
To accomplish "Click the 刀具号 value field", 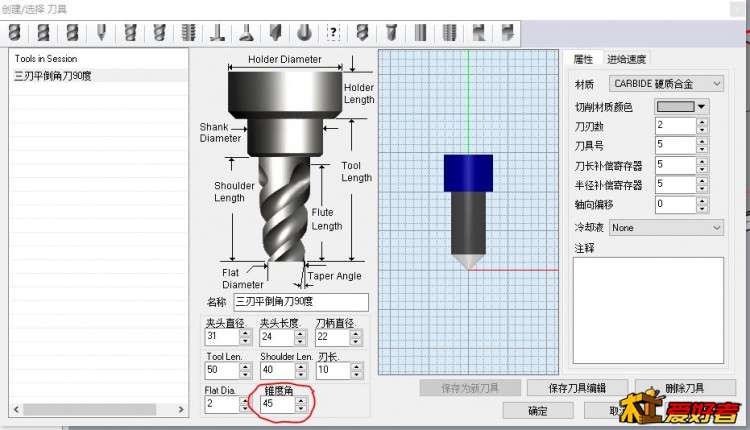I will tap(675, 145).
